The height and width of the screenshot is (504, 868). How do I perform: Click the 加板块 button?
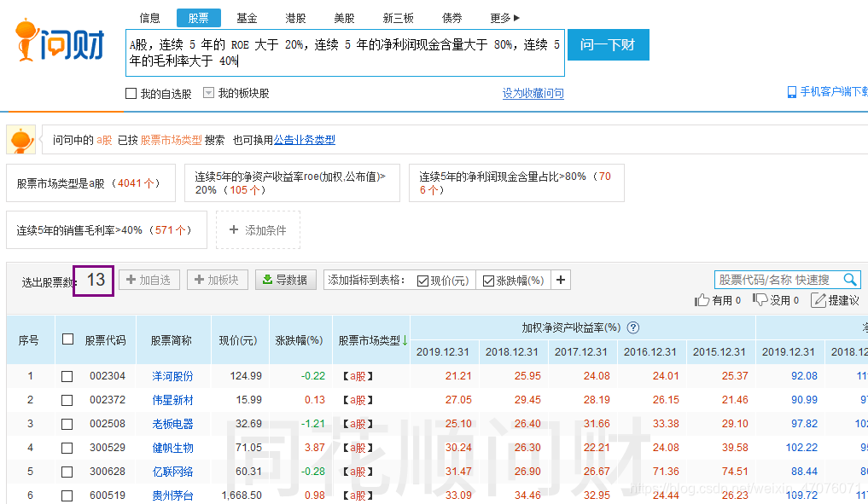click(x=217, y=280)
